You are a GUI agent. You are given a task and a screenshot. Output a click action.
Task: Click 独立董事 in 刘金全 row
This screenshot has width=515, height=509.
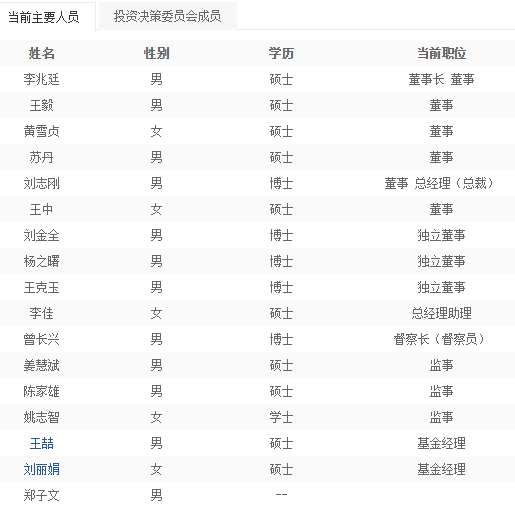(x=442, y=235)
